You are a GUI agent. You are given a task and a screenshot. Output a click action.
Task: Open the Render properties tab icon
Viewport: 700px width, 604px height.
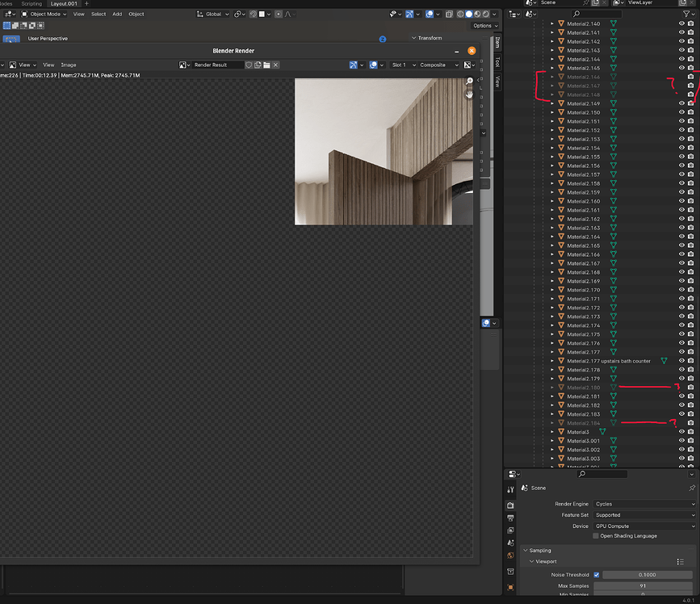pyautogui.click(x=511, y=505)
